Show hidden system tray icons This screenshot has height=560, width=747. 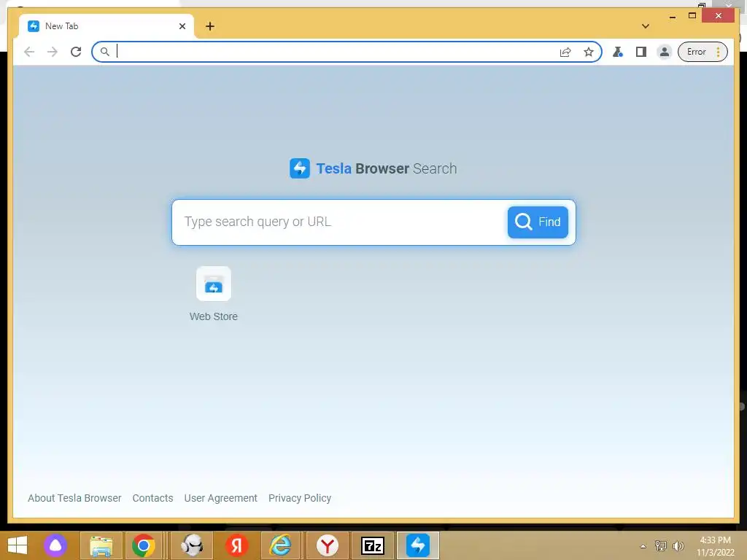click(x=643, y=546)
